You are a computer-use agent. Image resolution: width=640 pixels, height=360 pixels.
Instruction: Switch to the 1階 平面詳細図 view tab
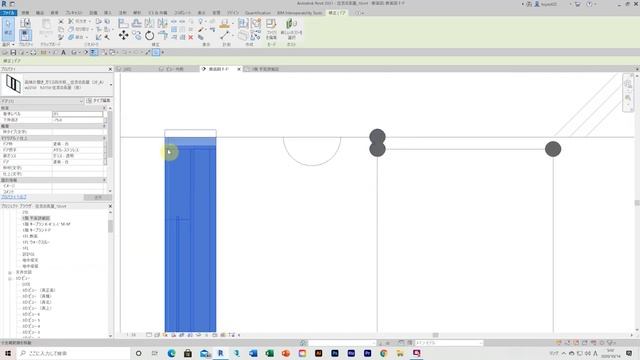pyautogui.click(x=265, y=69)
